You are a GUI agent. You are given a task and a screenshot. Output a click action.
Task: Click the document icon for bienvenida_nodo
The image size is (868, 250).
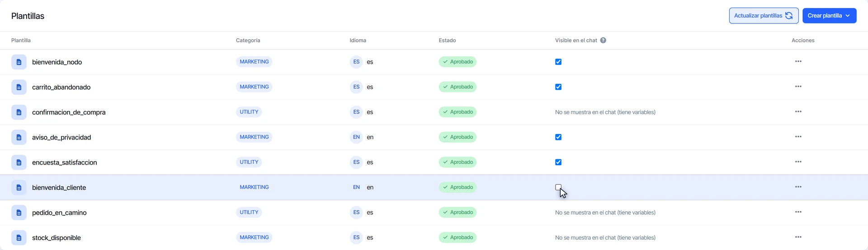(19, 62)
